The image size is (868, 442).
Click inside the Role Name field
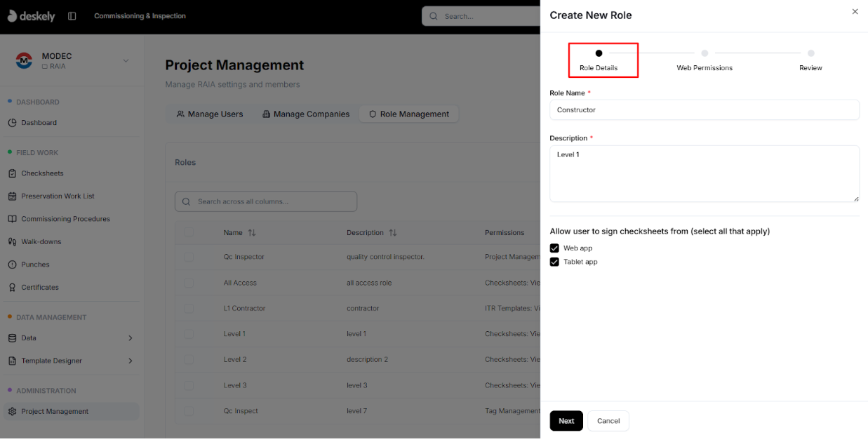click(704, 109)
